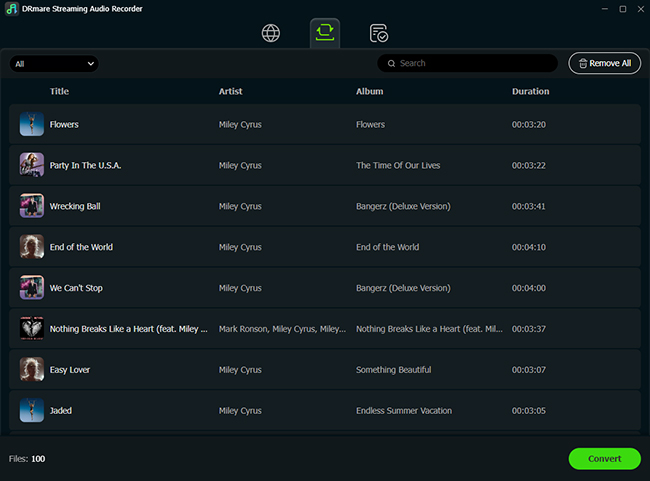Click duration 00:04:10
Image resolution: width=650 pixels, height=481 pixels.
(x=529, y=247)
